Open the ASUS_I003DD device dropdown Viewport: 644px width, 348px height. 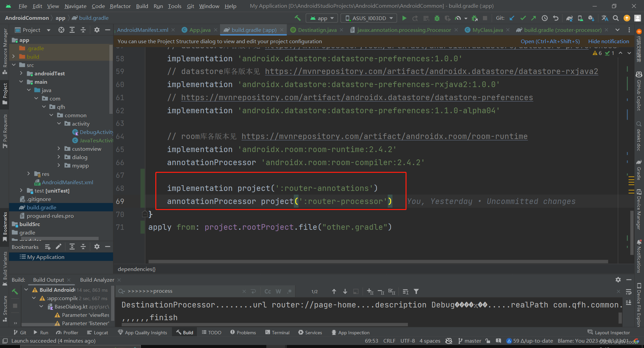[369, 18]
